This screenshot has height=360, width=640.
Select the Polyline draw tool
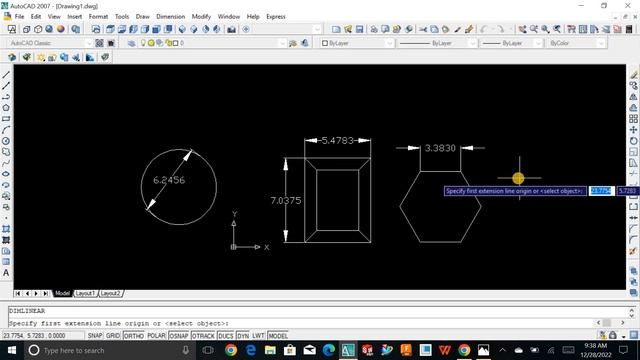(x=6, y=97)
